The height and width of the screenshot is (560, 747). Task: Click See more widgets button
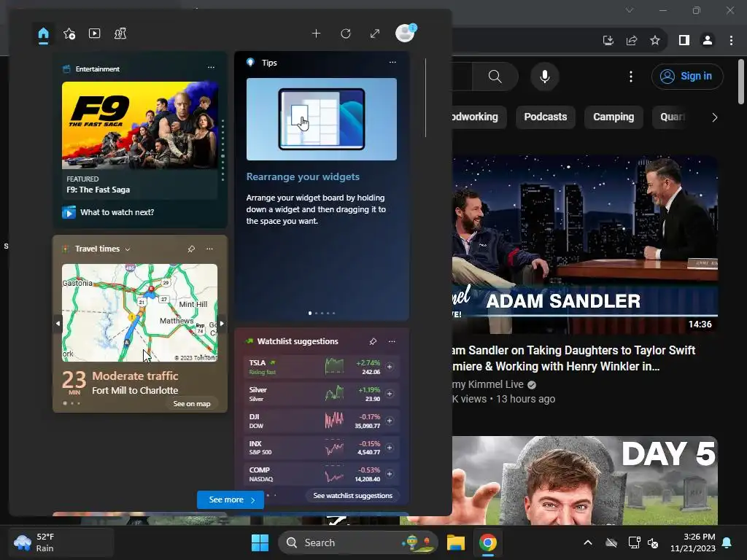coord(231,499)
